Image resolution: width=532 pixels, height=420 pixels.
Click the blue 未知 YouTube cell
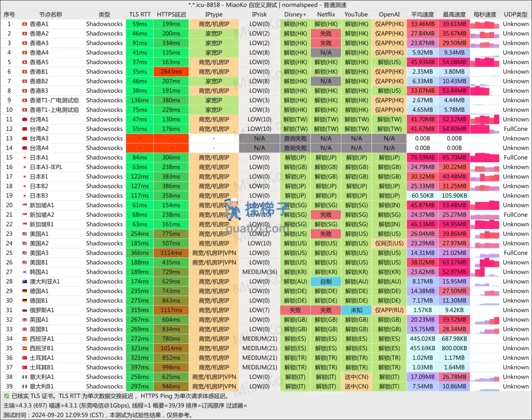tap(356, 310)
